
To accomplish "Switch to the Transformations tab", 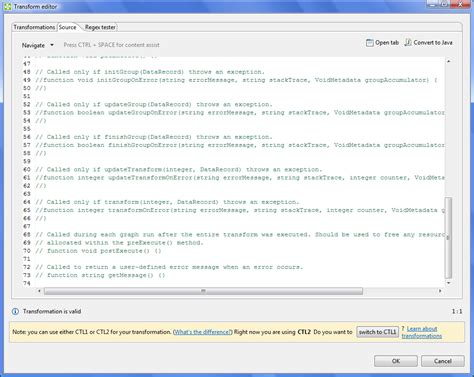I will (x=34, y=27).
